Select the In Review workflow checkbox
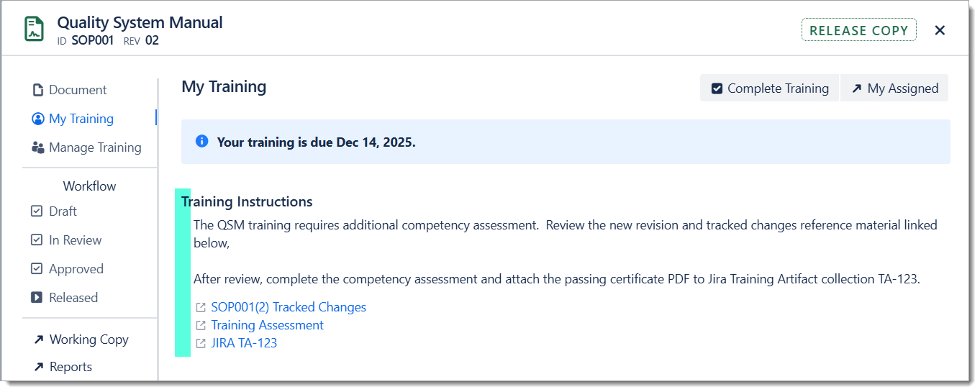The height and width of the screenshot is (392, 980). tap(37, 240)
